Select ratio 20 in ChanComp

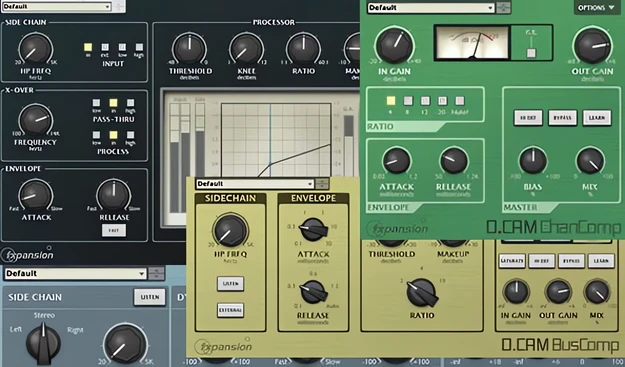442,100
